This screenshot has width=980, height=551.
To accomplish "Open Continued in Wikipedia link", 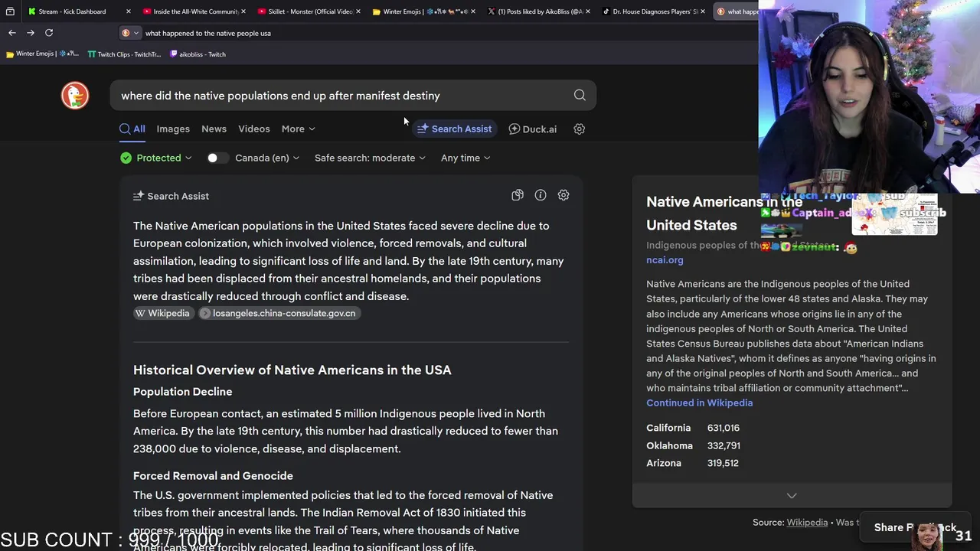I will coord(699,403).
